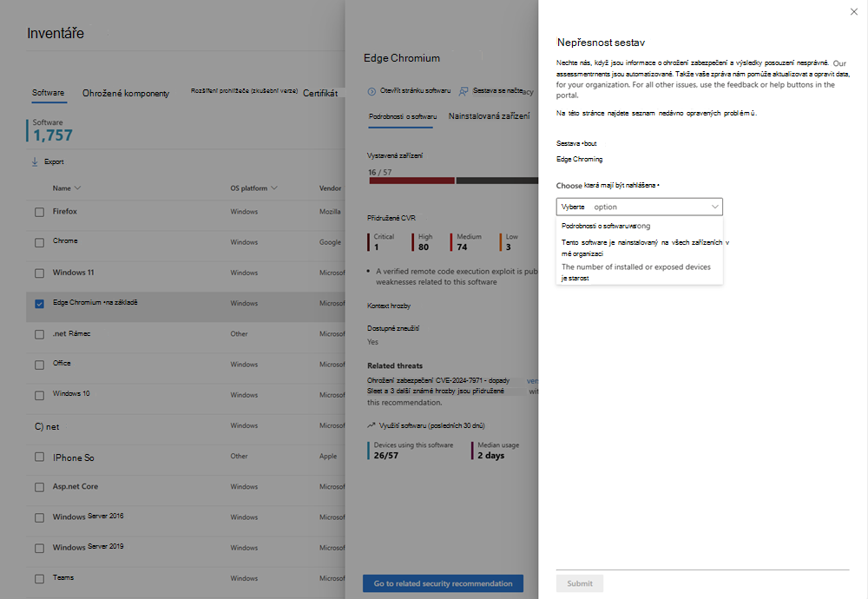Click the report inaccuracy person icon
Screen dimensions: 868x599
(464, 91)
